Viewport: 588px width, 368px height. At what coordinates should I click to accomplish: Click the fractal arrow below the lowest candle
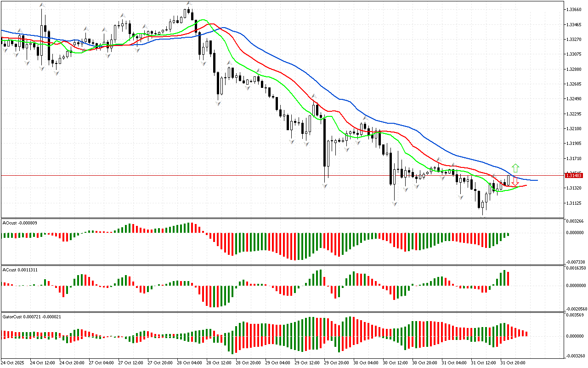482,215
